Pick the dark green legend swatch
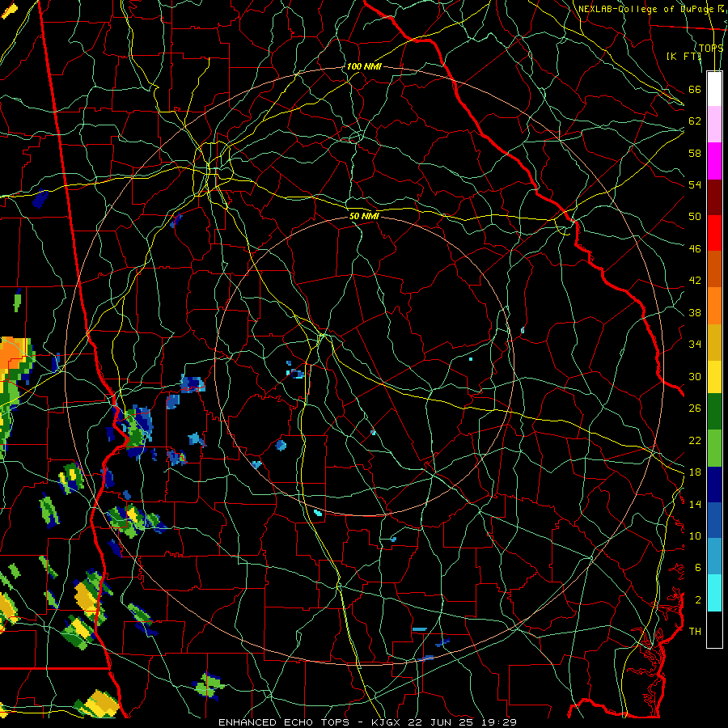This screenshot has width=728, height=728. 714,412
